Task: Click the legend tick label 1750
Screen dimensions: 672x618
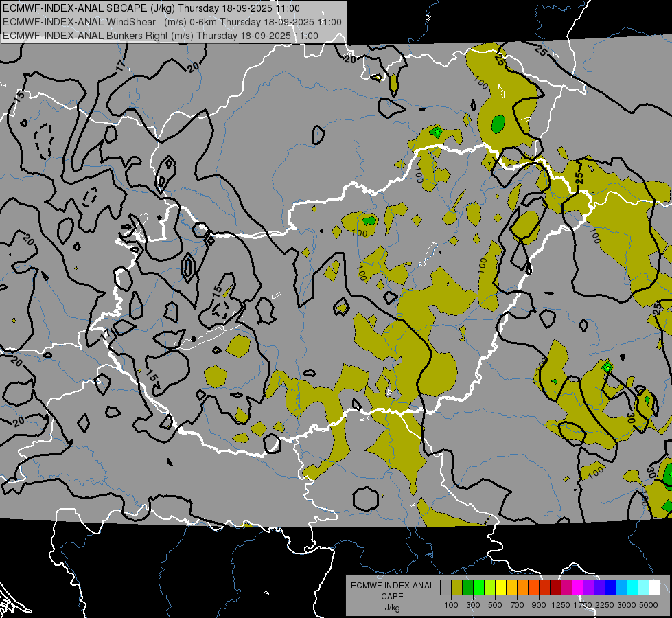Action: point(583,605)
